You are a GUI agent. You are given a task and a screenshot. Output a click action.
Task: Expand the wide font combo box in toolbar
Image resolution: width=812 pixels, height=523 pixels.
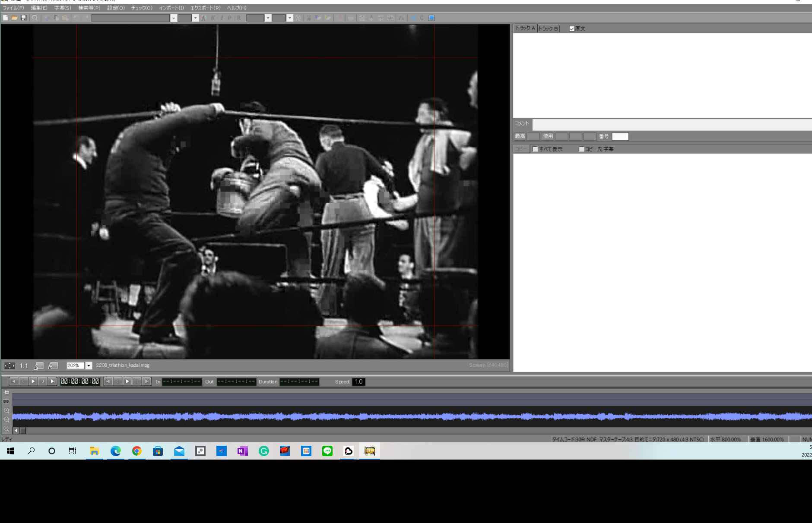(173, 18)
